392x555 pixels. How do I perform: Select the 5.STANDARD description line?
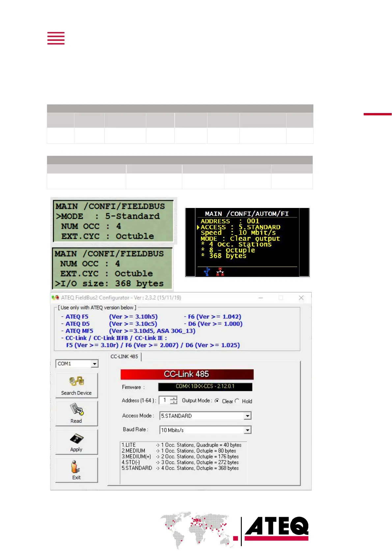[x=180, y=468]
